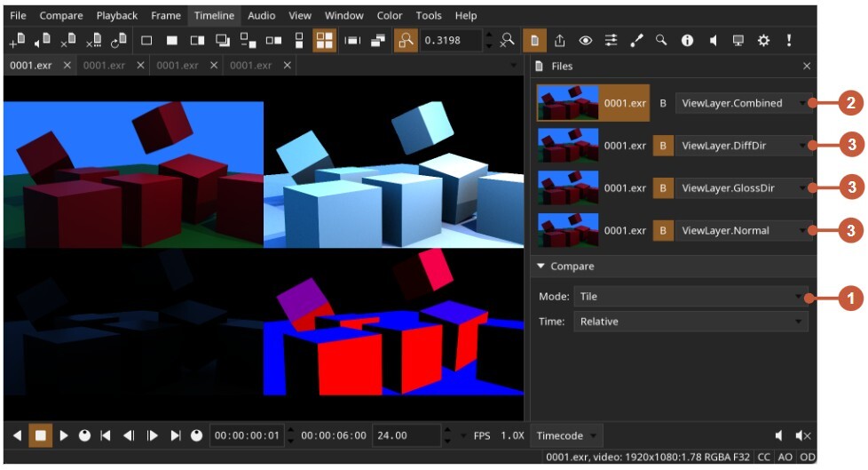Toggle mute speaker icon in playback bar
The width and height of the screenshot is (868, 470).
pyautogui.click(x=802, y=435)
